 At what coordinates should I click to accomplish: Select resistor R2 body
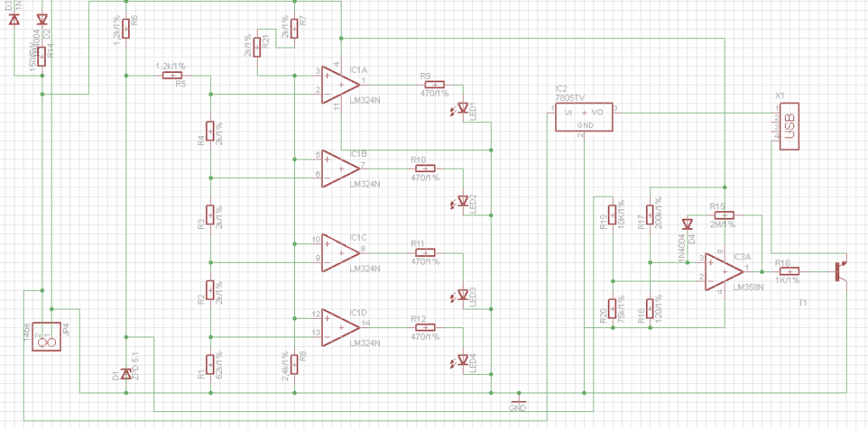[210, 290]
